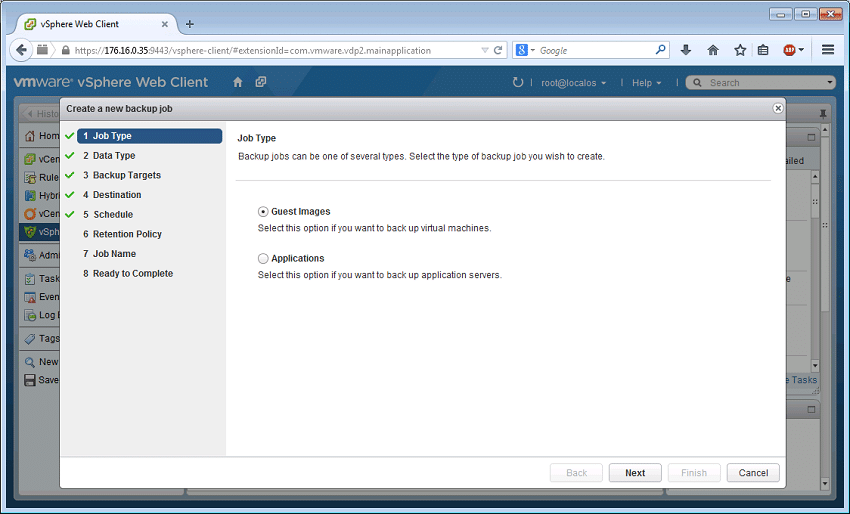Click the browser search magnifier icon
850x514 pixels.
point(660,50)
